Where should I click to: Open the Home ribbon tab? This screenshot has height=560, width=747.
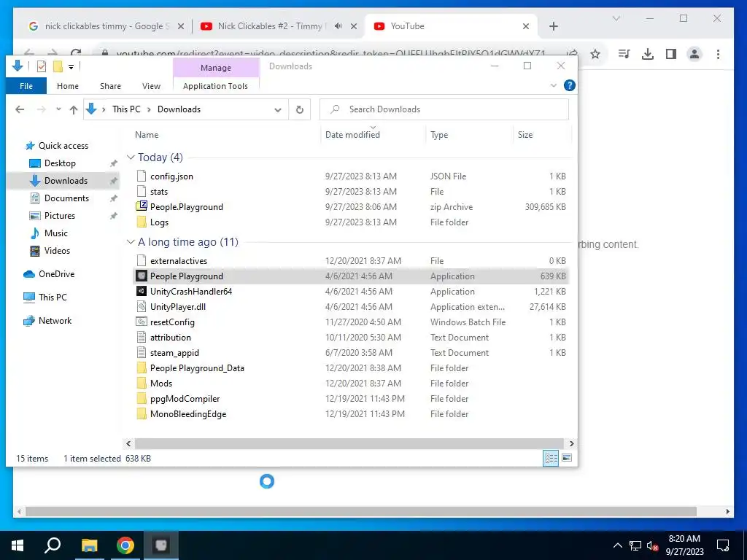(68, 86)
